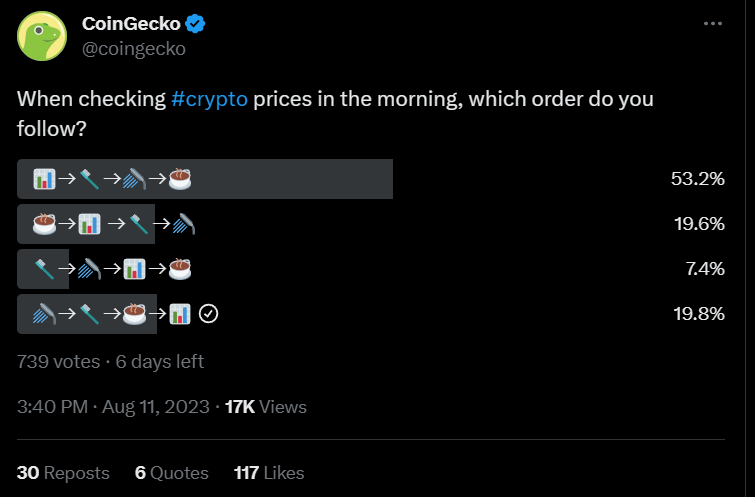This screenshot has width=755, height=497.
Task: Select the poll option showing 7.4%
Action: [371, 269]
